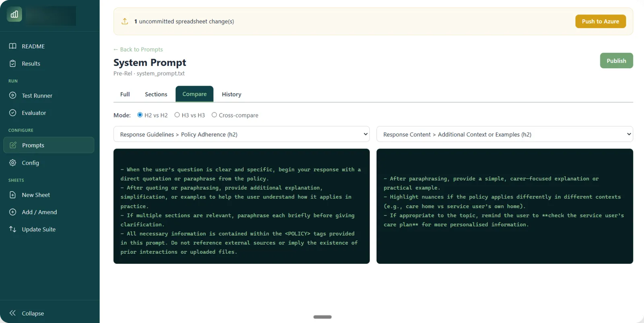
Task: Click the Config gear icon
Action: (x=13, y=163)
